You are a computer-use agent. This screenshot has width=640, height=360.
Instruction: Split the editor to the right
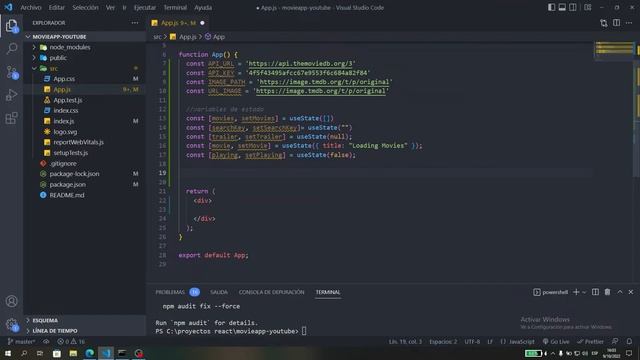click(616, 23)
